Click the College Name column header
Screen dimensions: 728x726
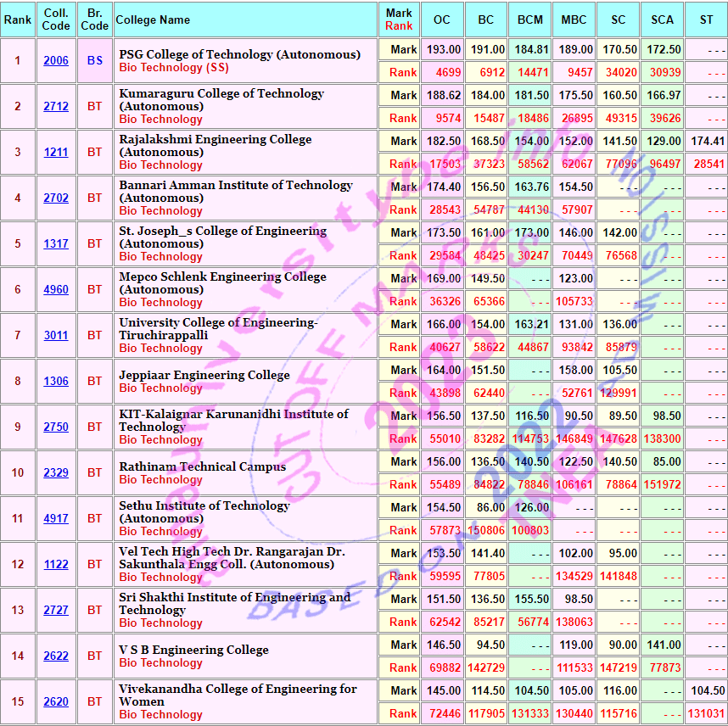[153, 20]
